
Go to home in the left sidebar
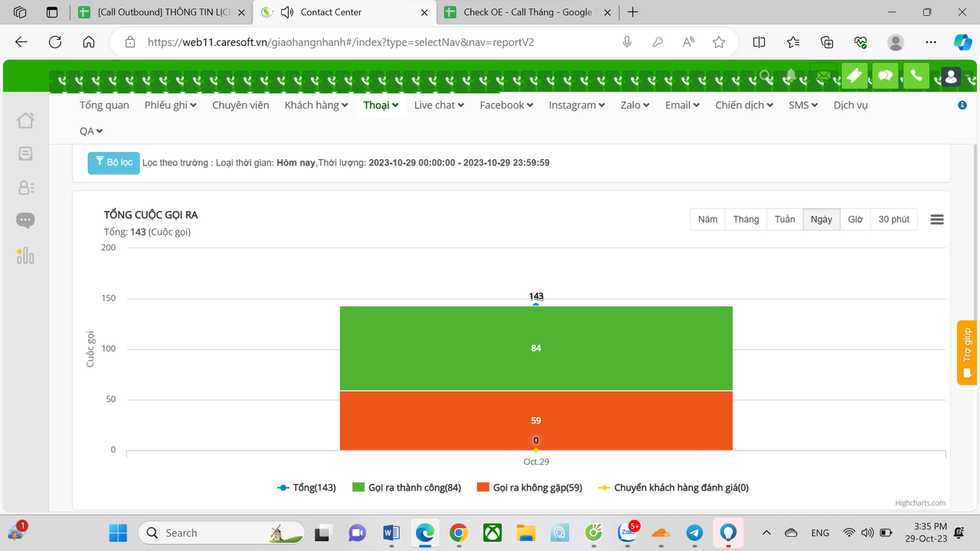[25, 120]
